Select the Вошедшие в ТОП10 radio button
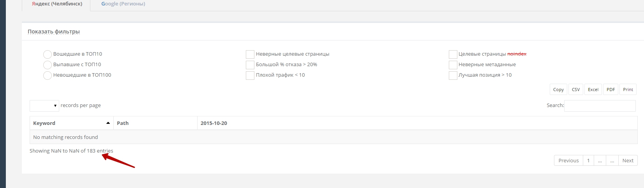644x188 pixels. pos(48,54)
